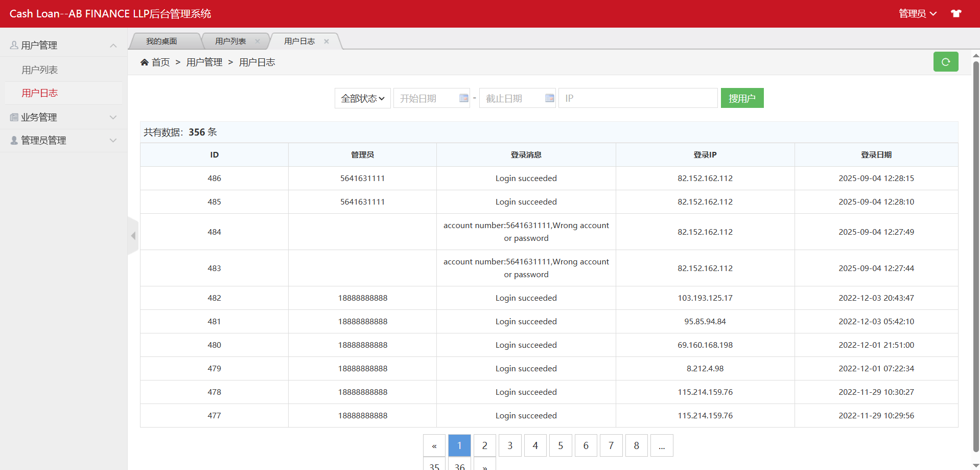Close the 用户列表 tab
This screenshot has height=470, width=980.
click(x=258, y=41)
